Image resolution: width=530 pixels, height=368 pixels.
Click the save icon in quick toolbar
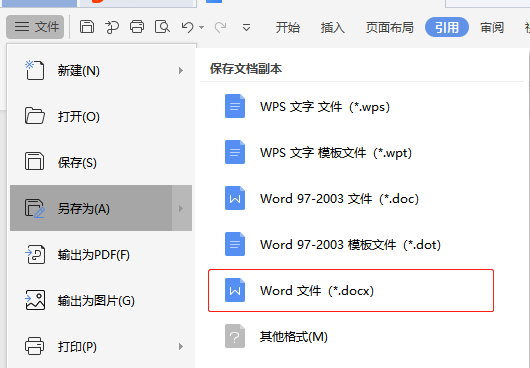click(x=87, y=27)
